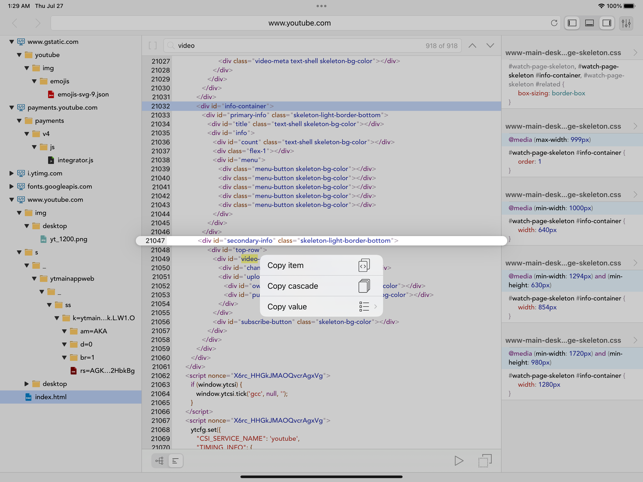This screenshot has height=482, width=643.
Task: Click the text alignment icon in bottom toolbar
Action: point(176,461)
